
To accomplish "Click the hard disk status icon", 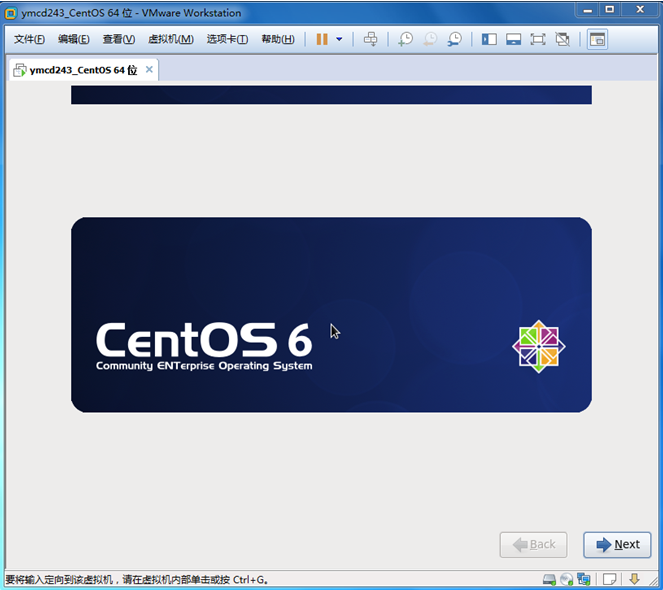I will (549, 579).
